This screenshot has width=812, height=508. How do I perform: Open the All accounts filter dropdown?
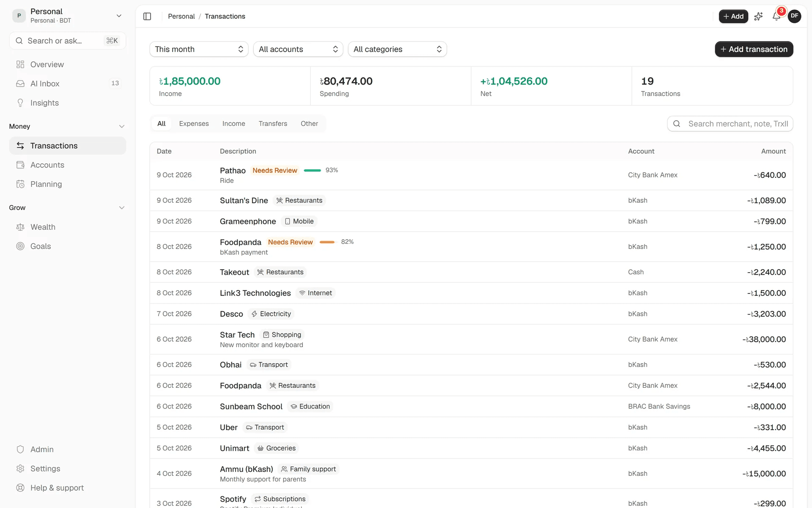[298, 49]
